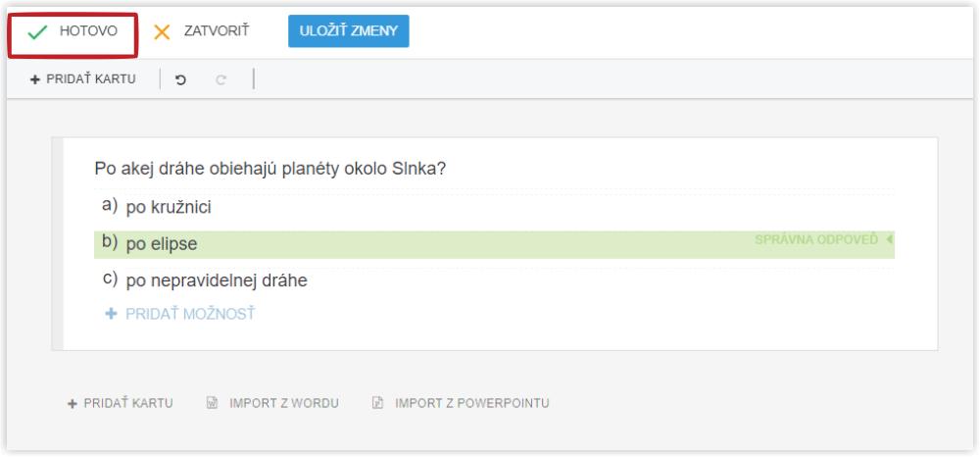
Task: Open Import z Wordu link
Action: 284,403
